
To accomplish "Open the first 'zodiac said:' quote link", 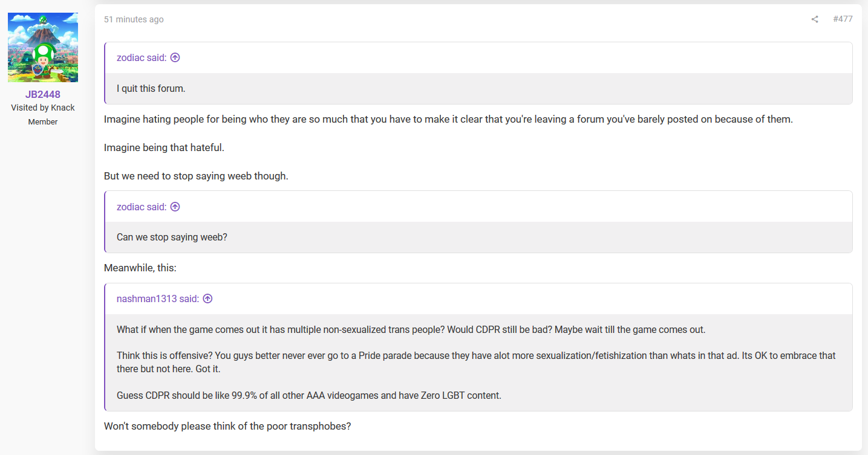I will pyautogui.click(x=142, y=58).
